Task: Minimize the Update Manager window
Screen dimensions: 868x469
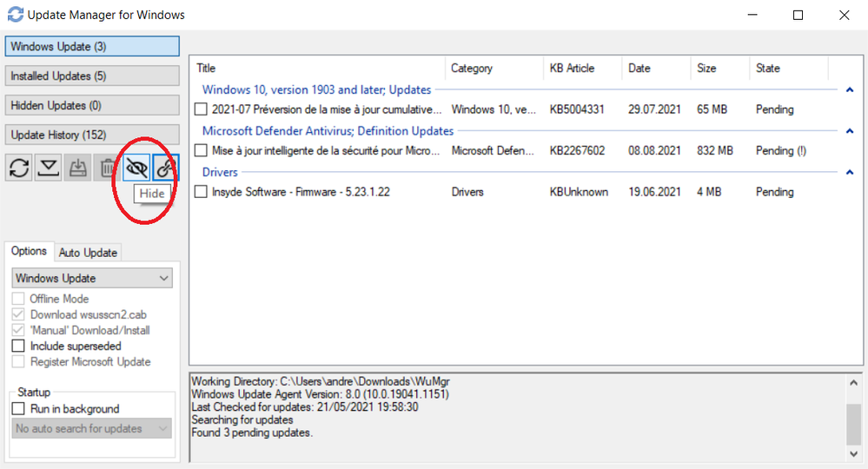Action: pyautogui.click(x=752, y=15)
